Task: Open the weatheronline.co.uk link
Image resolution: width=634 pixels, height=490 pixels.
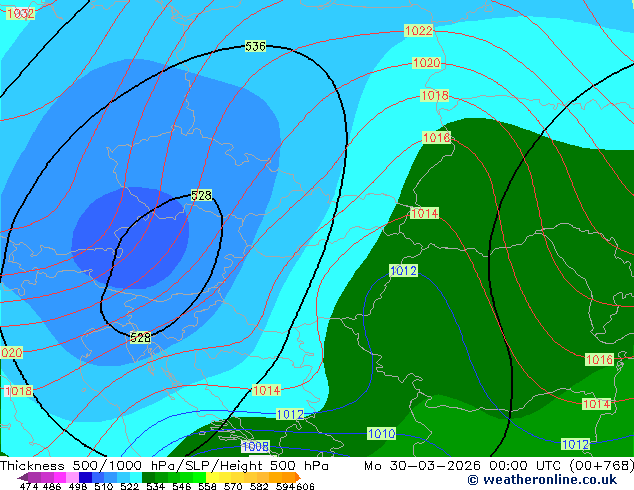Action: coord(542,480)
